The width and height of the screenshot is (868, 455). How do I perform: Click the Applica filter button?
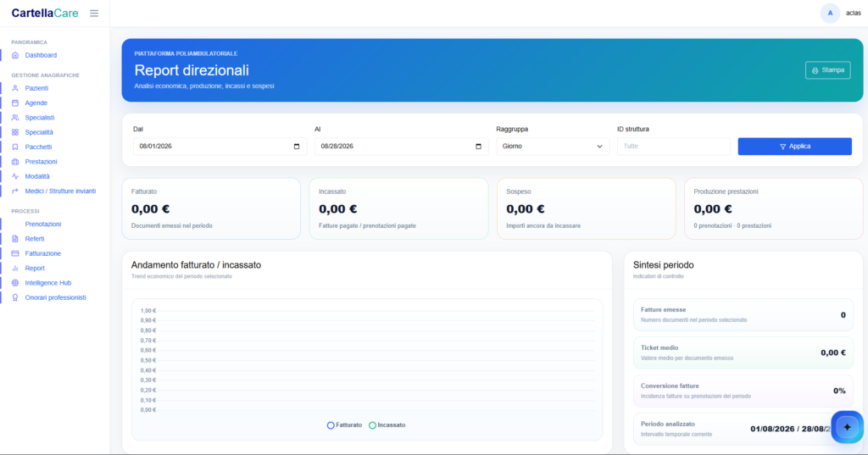pos(794,146)
